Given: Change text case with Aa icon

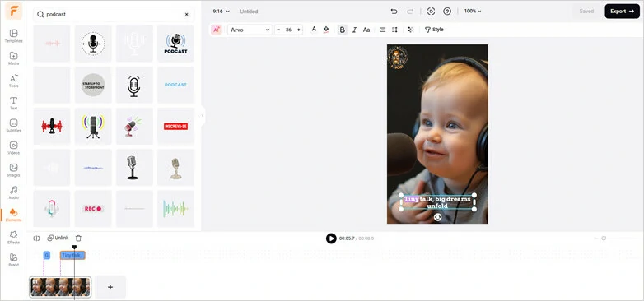Looking at the screenshot, I should tap(366, 30).
